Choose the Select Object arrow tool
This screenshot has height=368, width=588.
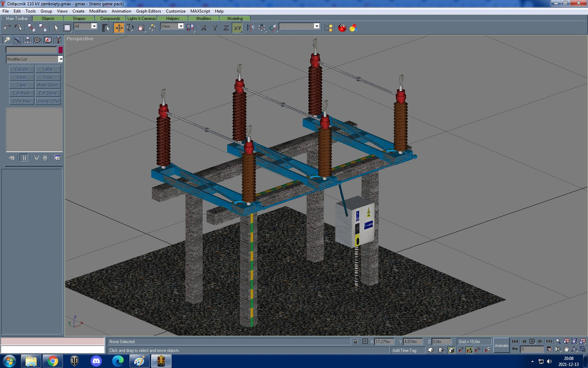[57, 28]
